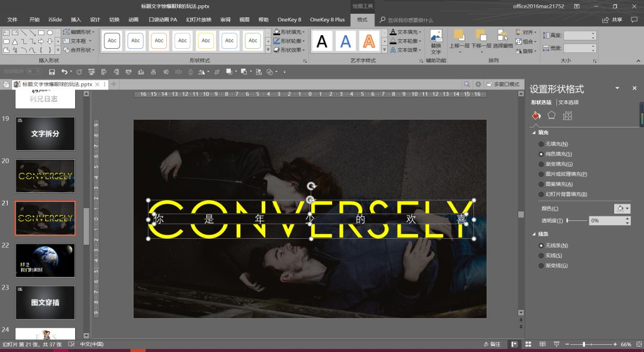Click the Transparency (透明度) slider
This screenshot has height=352, width=644.
coord(577,221)
